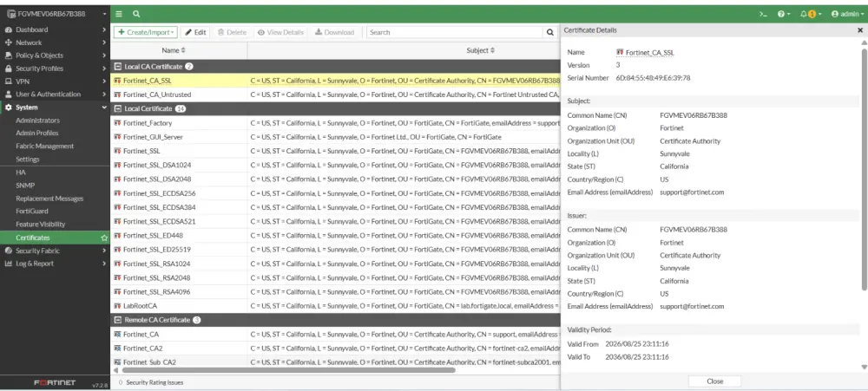Screen dimensions: 868x391
Task: Select the Fortinet_CA_Untrusted row
Action: 335,94
